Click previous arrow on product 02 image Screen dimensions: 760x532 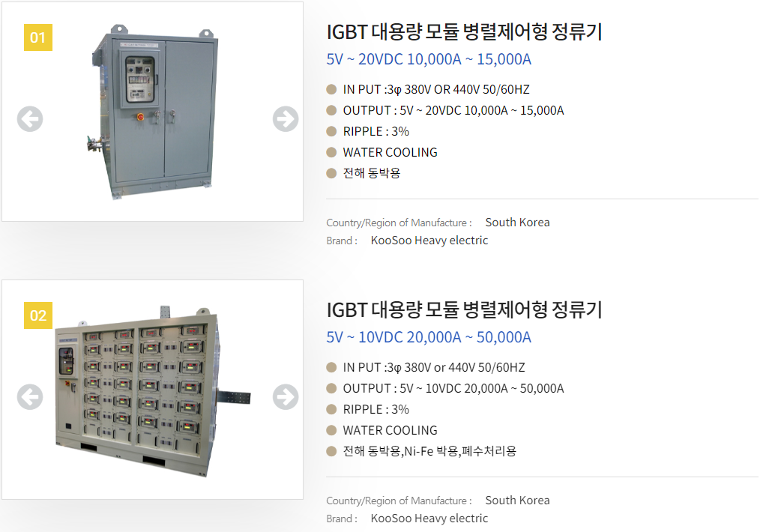[30, 396]
